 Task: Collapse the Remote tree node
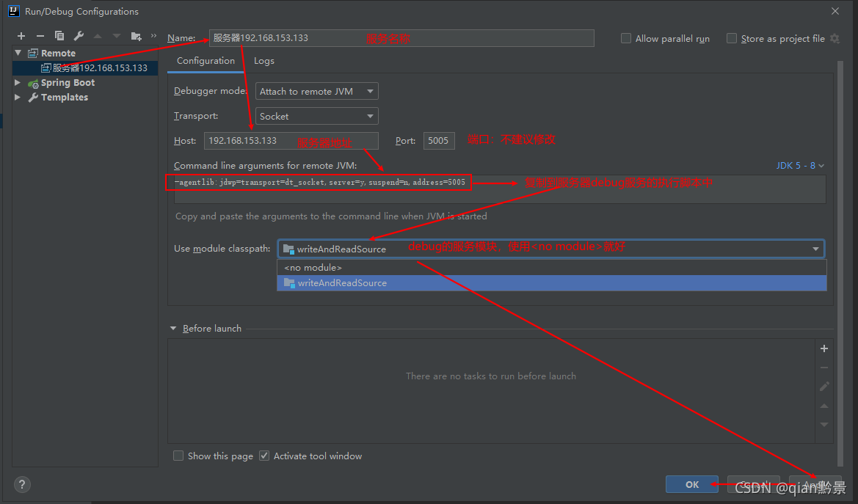[x=18, y=53]
